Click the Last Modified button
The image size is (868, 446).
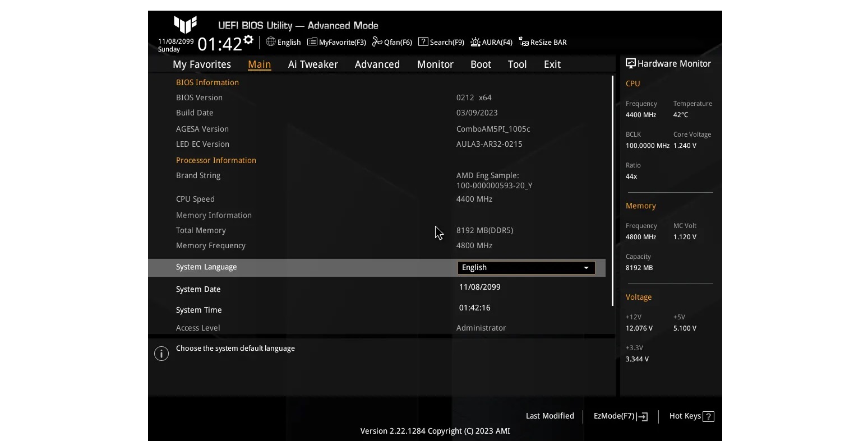coord(550,416)
